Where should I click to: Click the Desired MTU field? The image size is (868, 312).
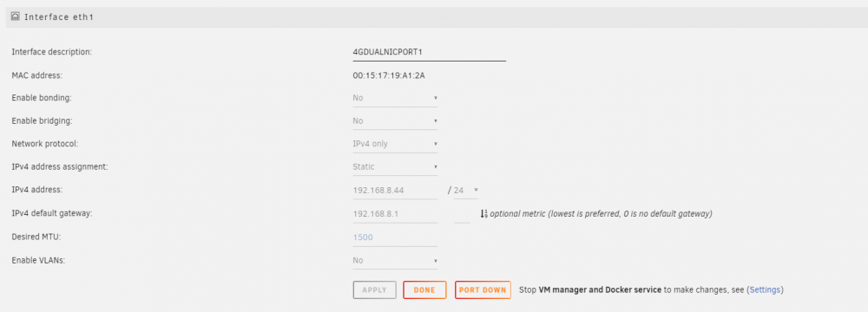point(395,237)
